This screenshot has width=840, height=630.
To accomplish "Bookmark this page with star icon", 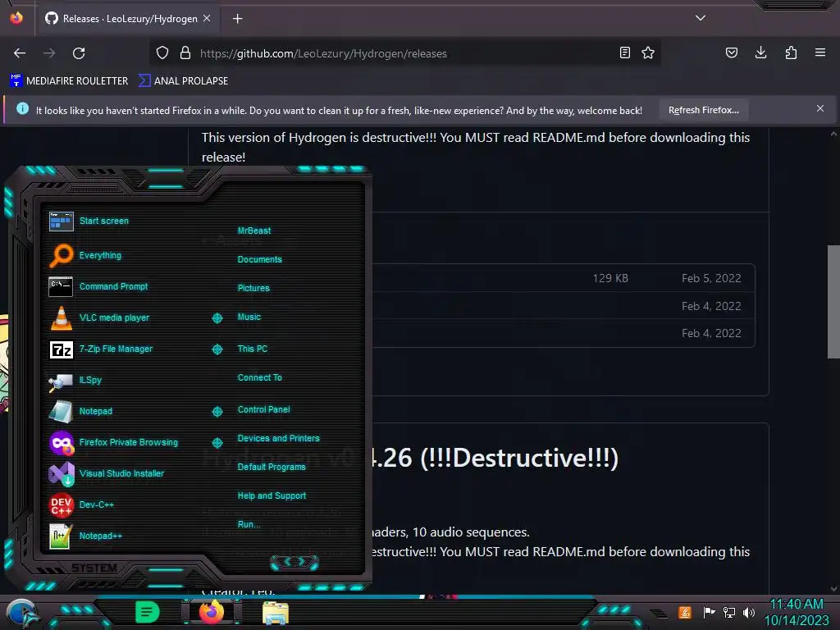I will (x=648, y=52).
